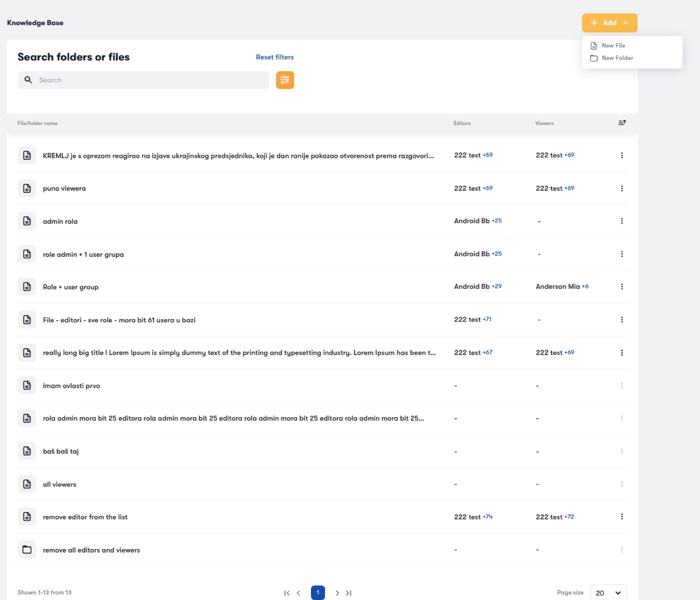Go to previous page arrow
700x600 pixels.
298,593
